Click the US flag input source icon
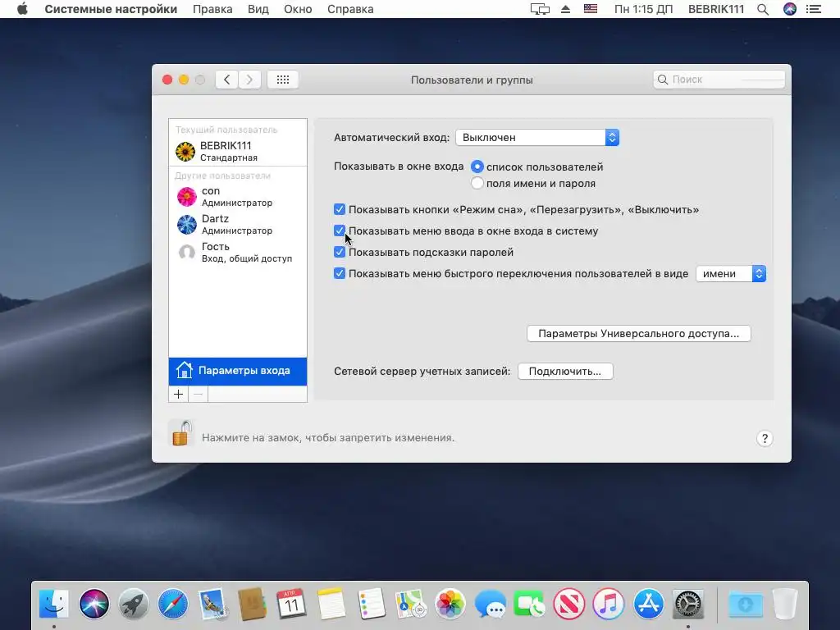 [591, 9]
